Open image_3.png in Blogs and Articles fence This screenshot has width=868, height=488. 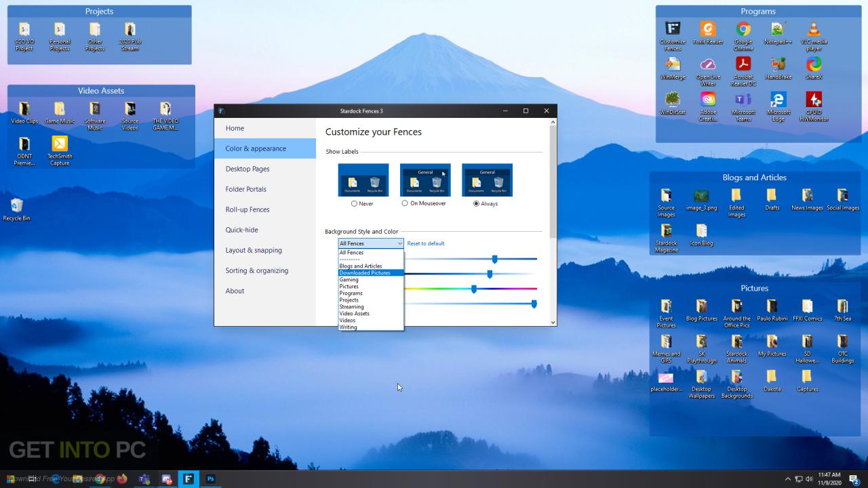[701, 196]
